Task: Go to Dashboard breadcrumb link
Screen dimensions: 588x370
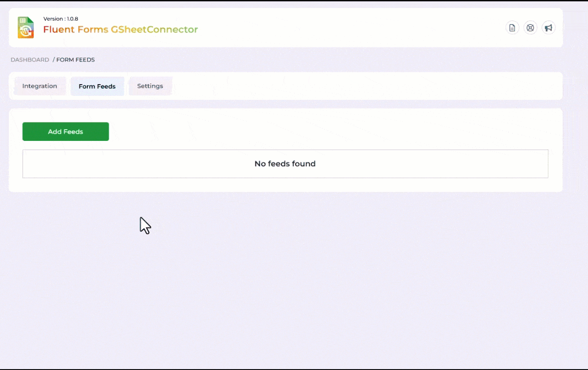Action: point(30,60)
